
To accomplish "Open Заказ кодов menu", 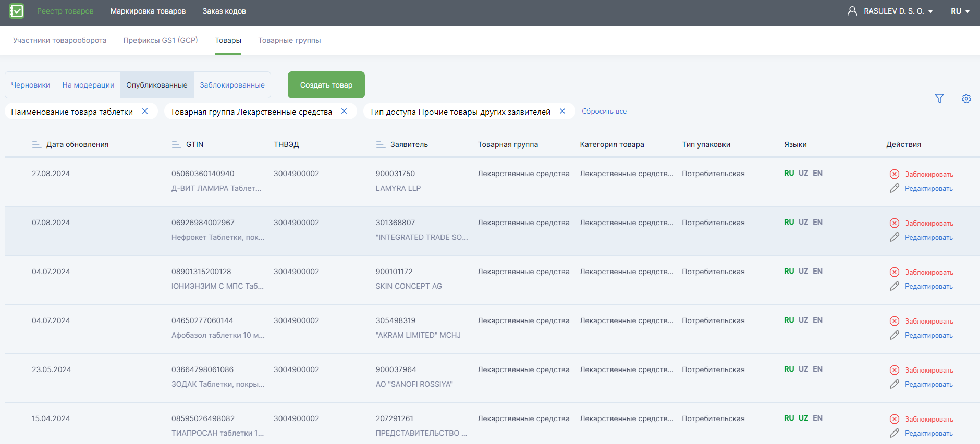I will coord(224,11).
